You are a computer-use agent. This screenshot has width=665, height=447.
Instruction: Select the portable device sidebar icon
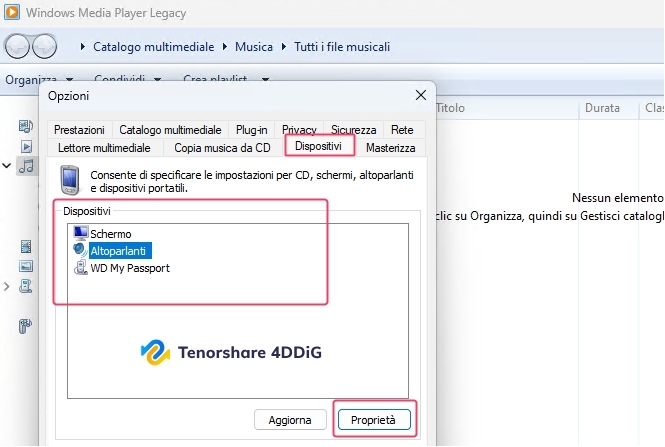coord(25,286)
